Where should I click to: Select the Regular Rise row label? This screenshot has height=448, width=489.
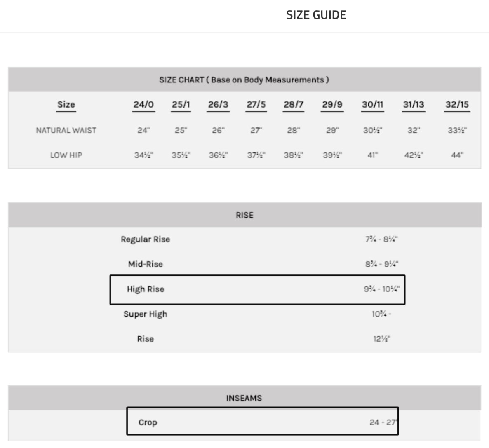145,239
